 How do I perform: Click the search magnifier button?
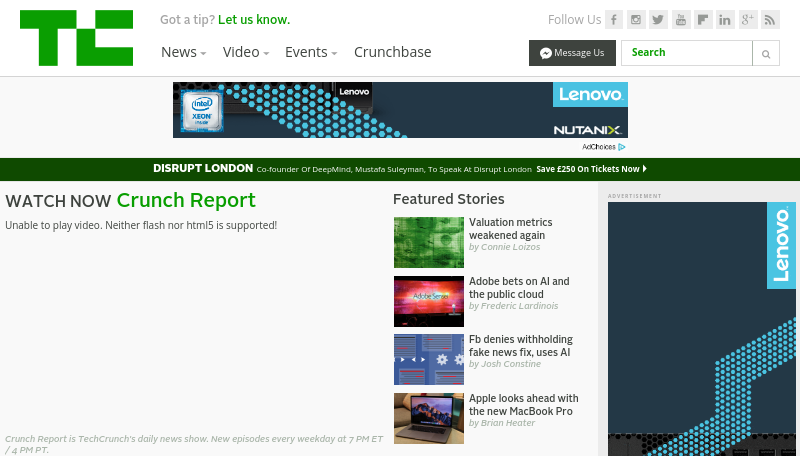766,53
